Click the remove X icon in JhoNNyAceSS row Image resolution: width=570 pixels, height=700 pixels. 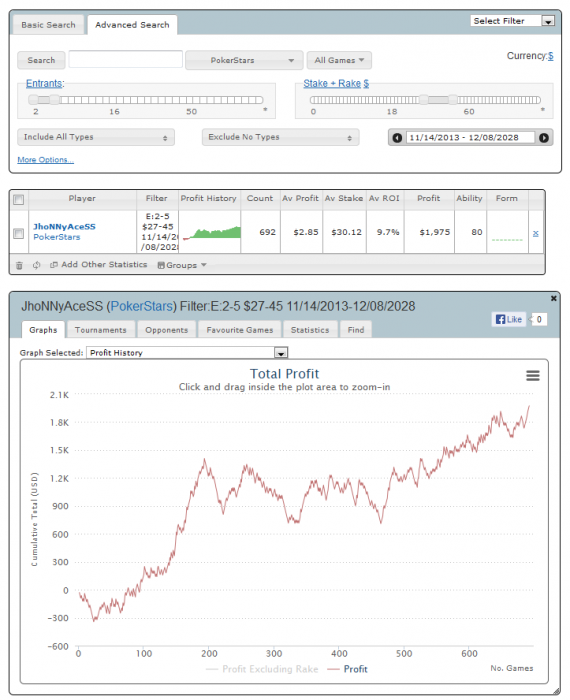pyautogui.click(x=536, y=233)
